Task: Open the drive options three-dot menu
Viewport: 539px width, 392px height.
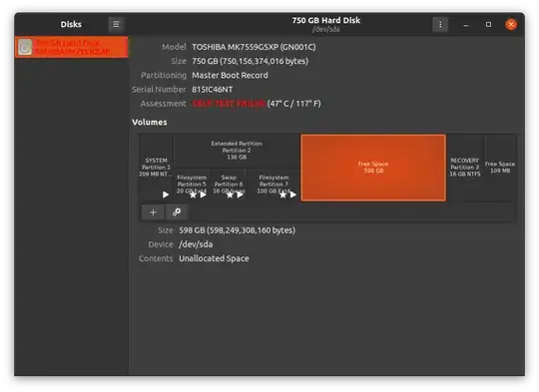Action: point(440,24)
